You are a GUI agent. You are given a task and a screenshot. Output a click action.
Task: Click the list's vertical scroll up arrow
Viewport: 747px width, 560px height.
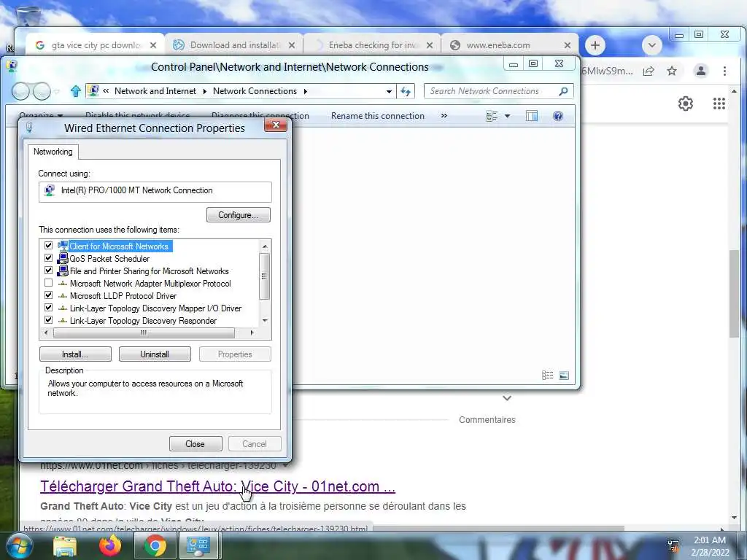pyautogui.click(x=265, y=246)
